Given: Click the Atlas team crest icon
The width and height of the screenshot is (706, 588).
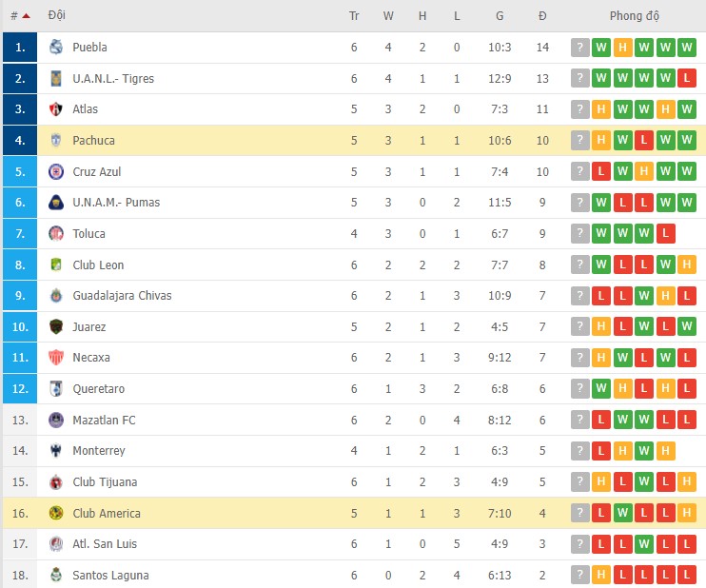Looking at the screenshot, I should [x=55, y=109].
